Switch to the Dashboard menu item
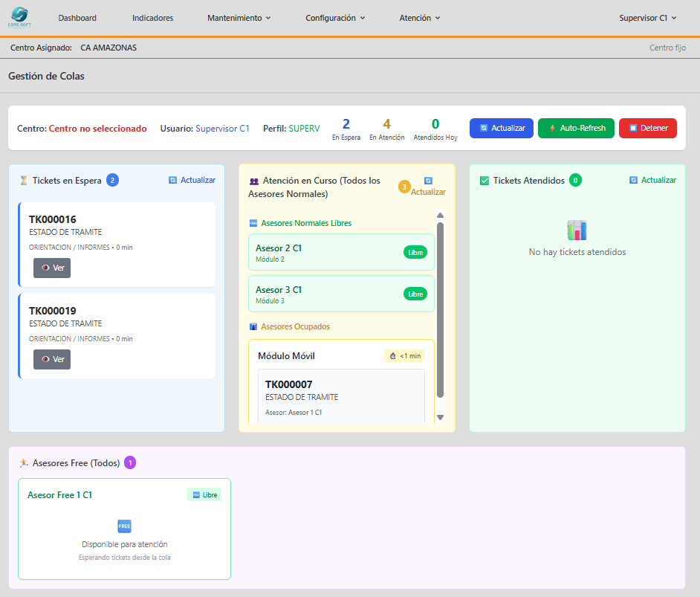The width and height of the screenshot is (700, 597). coord(77,16)
